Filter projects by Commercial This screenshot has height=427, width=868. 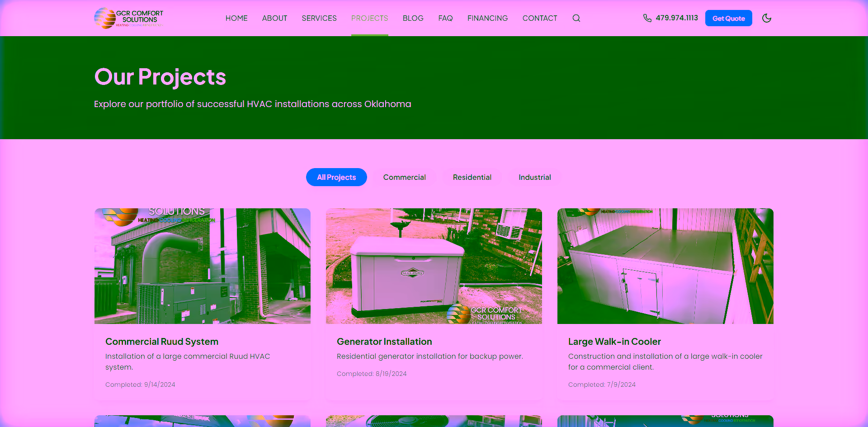(x=405, y=177)
